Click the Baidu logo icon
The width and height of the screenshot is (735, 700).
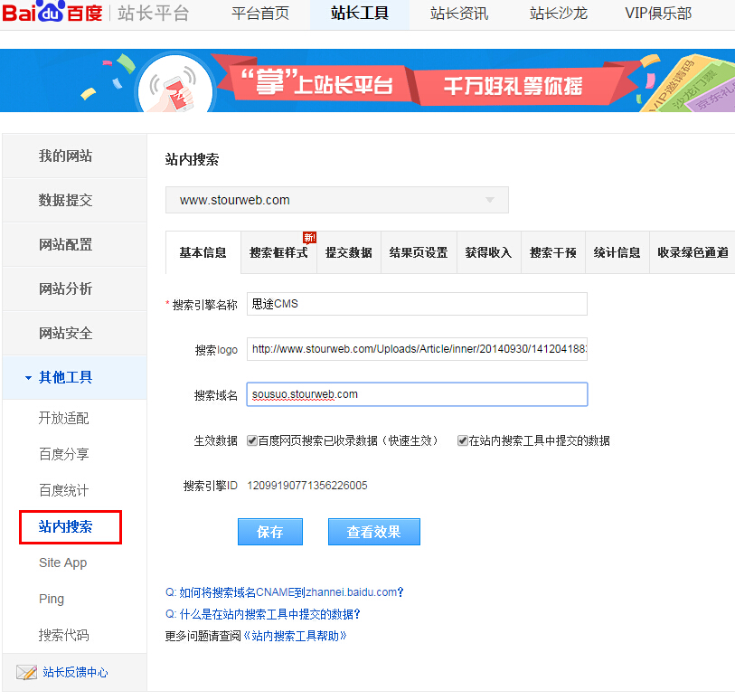54,14
